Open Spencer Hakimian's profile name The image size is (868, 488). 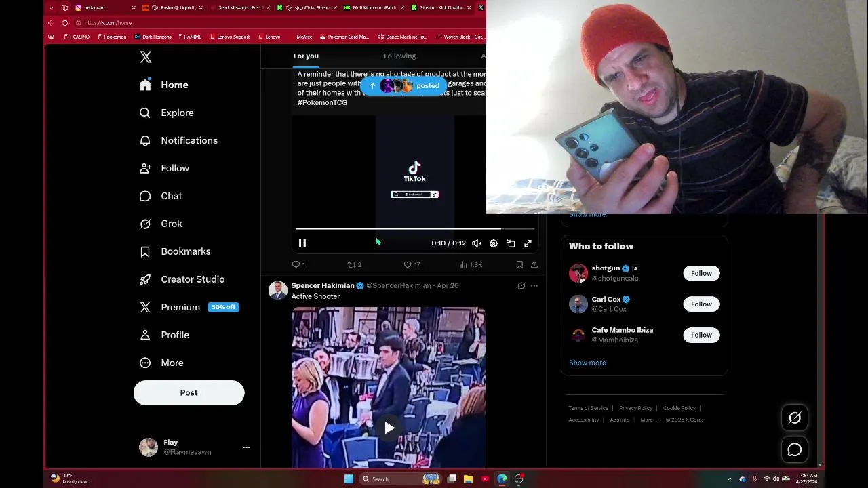pyautogui.click(x=323, y=285)
